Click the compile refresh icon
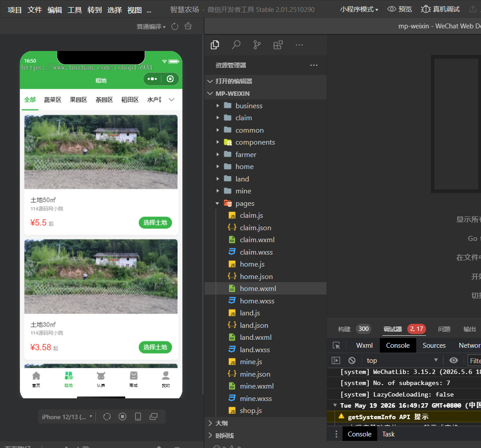The image size is (481, 448). click(x=175, y=27)
